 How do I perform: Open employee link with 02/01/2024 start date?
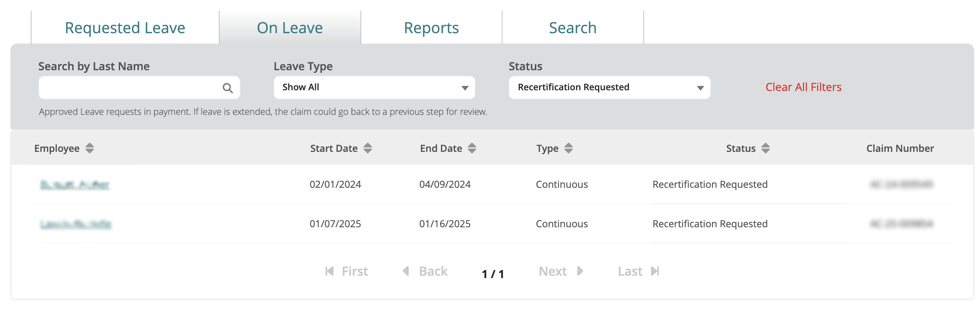pyautogui.click(x=75, y=185)
